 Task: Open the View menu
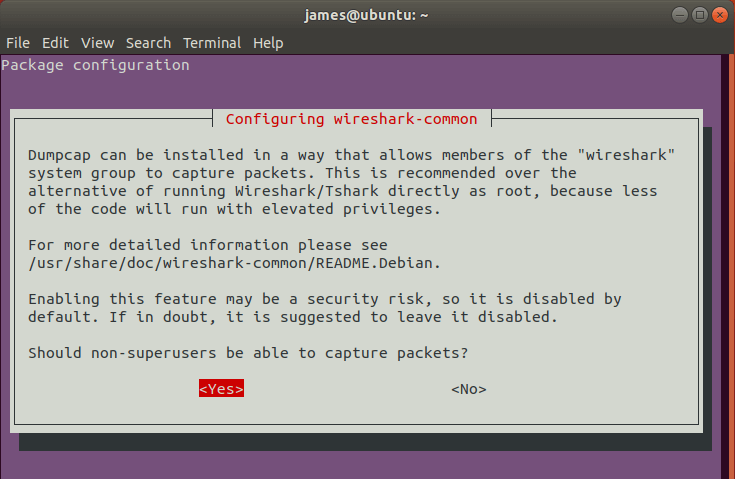tap(98, 43)
